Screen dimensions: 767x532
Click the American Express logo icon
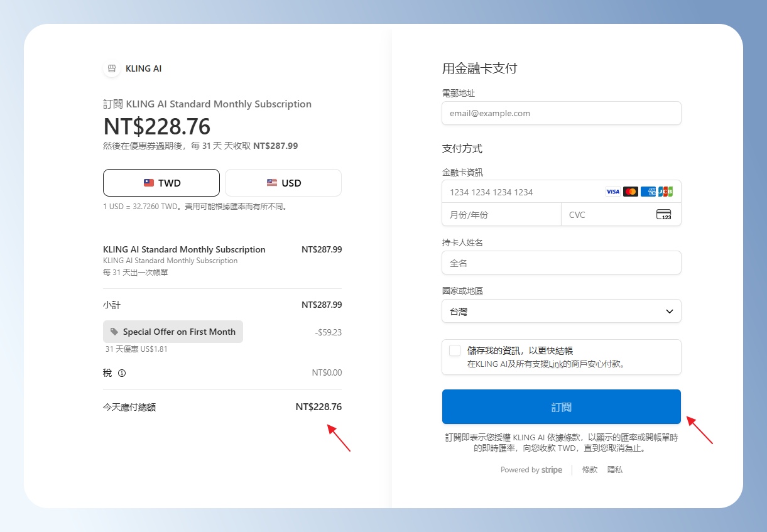[x=648, y=192]
